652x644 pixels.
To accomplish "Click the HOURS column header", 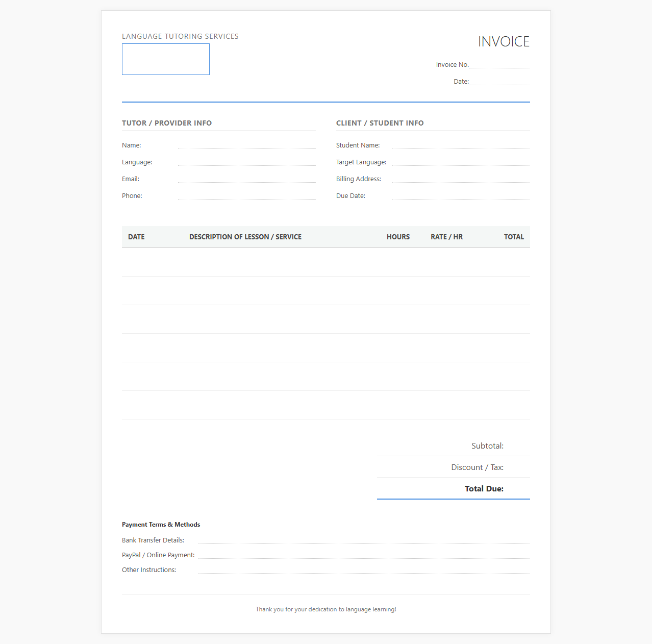I will tap(398, 237).
